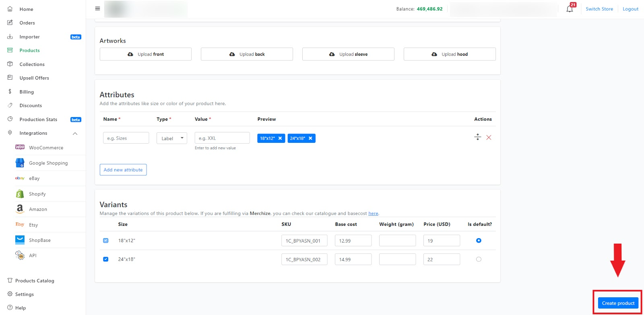Click the Upsell Offers icon
This screenshot has width=644, height=315.
point(10,78)
